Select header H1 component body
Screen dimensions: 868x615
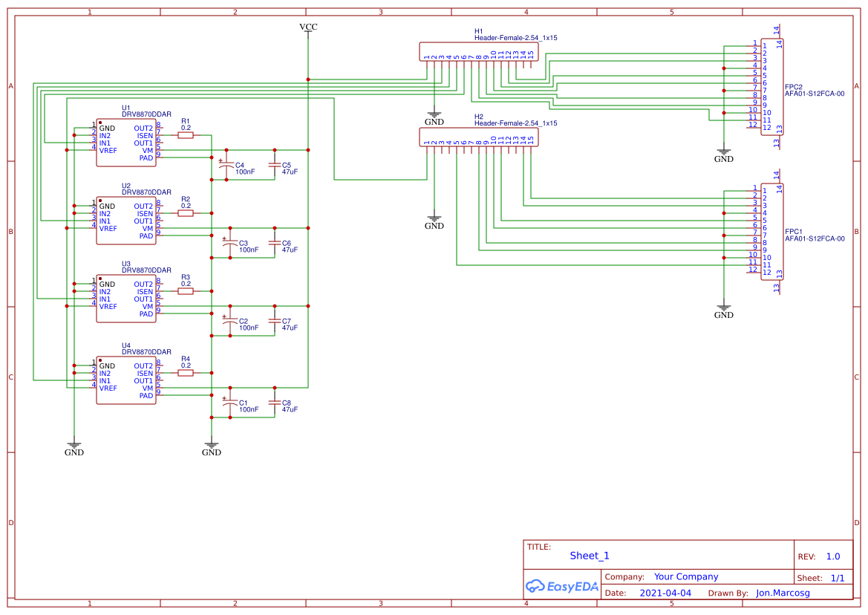tap(479, 51)
